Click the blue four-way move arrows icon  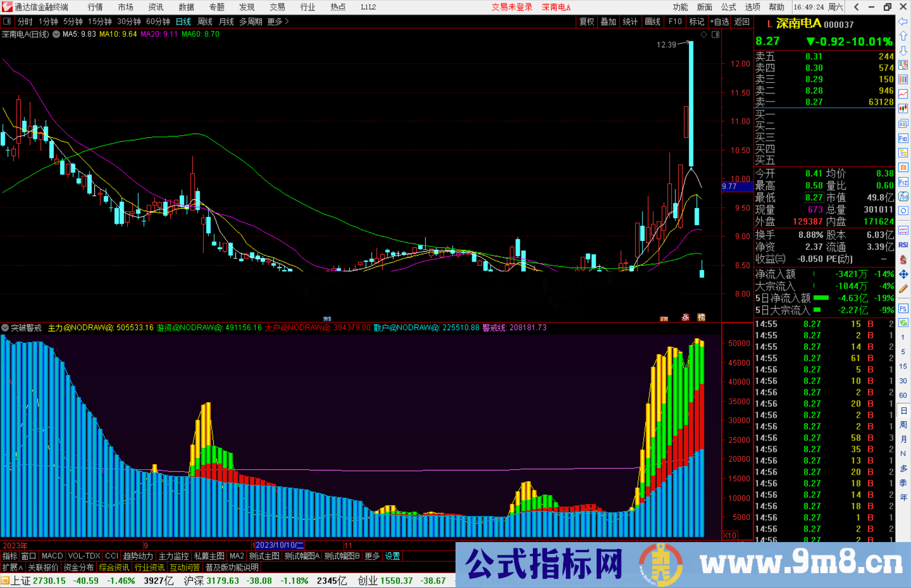[903, 274]
